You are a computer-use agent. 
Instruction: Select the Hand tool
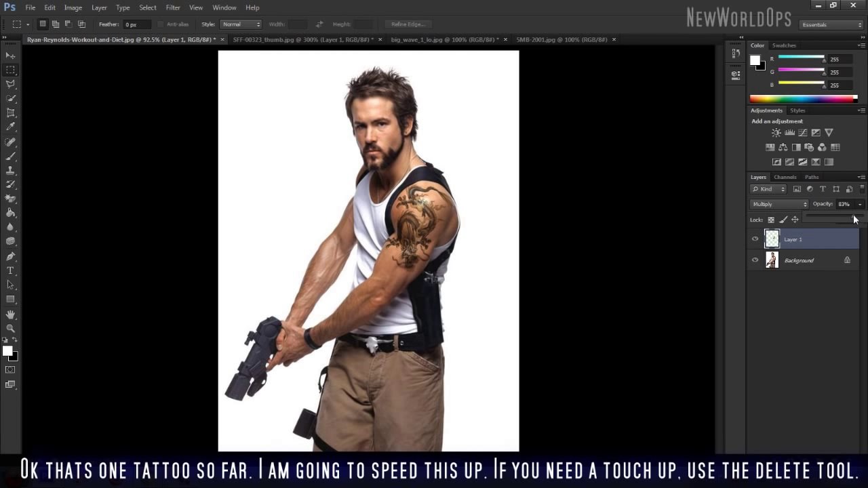(10, 314)
